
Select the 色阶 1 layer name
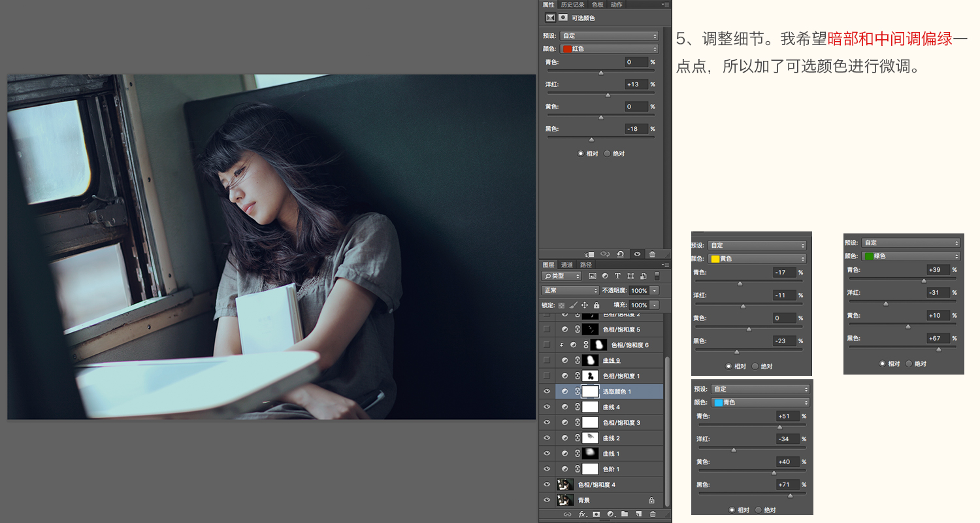coord(612,469)
